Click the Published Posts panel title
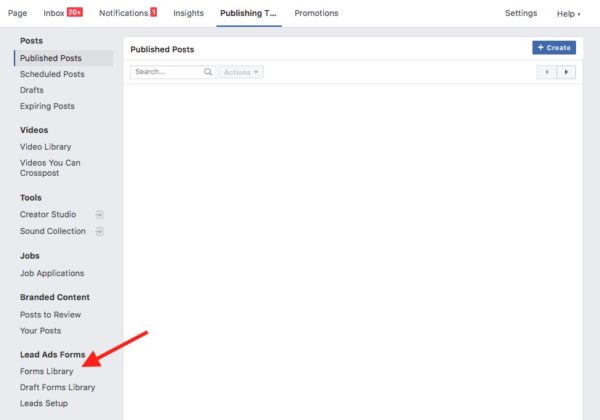600x420 pixels. 162,49
